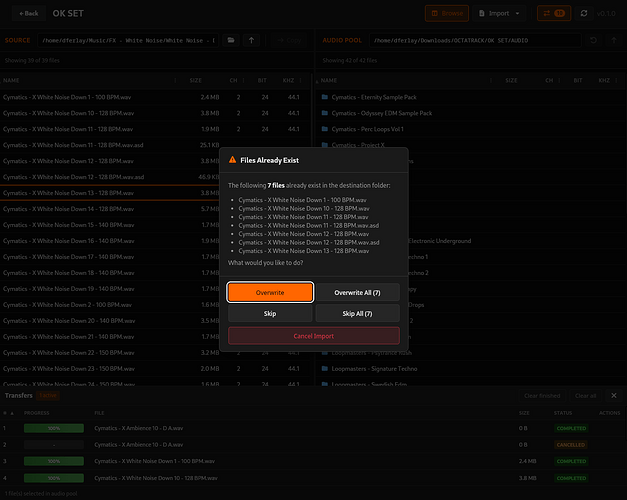
Task: Select White Noise Down 23 - 150 BPM.wav row
Action: tap(155, 369)
